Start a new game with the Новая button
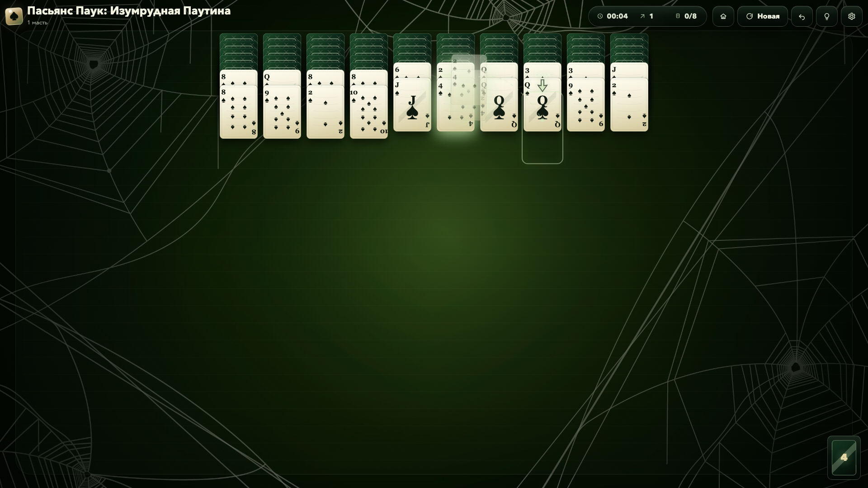This screenshot has width=868, height=488. click(763, 16)
